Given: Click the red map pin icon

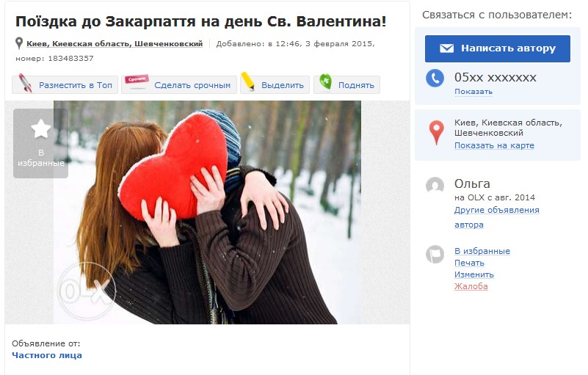Looking at the screenshot, I should coord(436,132).
